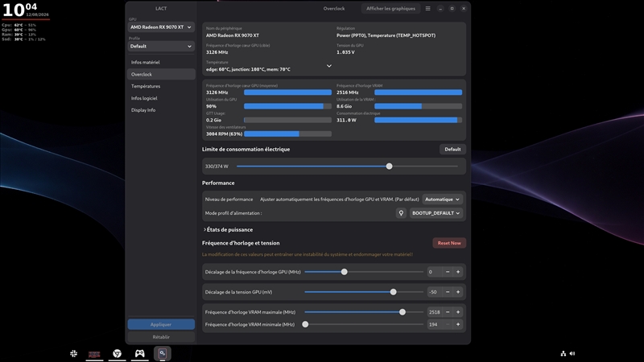The width and height of the screenshot is (644, 362).
Task: Click the 3084 RPM (63%) fan speed value
Action: point(224,134)
